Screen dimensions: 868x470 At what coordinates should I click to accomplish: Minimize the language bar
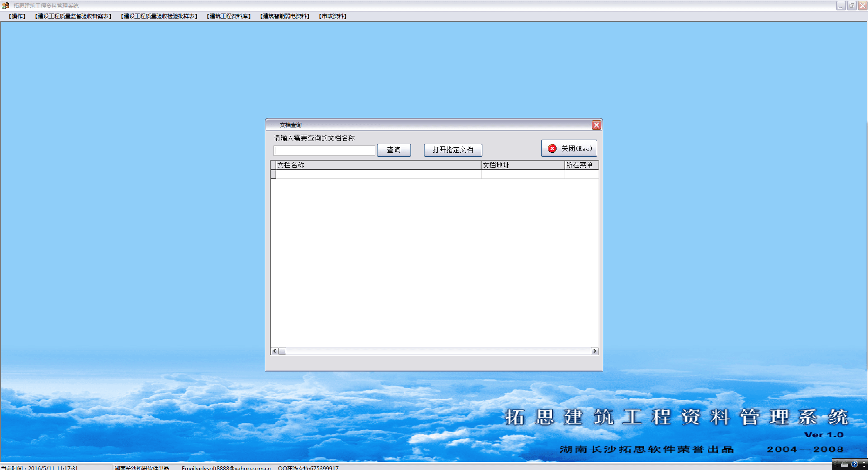(x=864, y=462)
